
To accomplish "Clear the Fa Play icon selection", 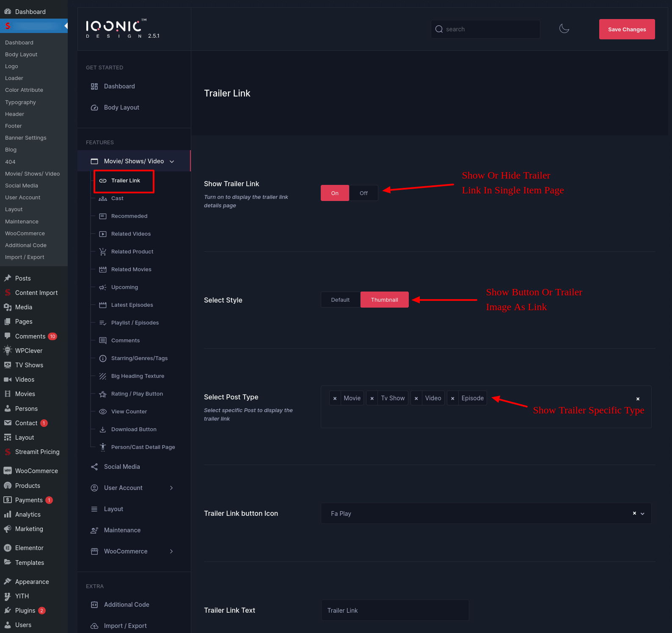I will point(634,513).
